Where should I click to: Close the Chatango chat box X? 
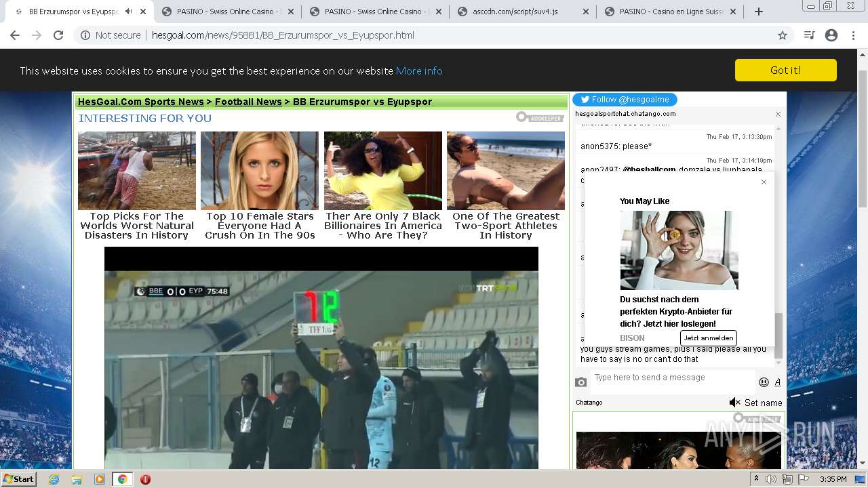click(778, 114)
